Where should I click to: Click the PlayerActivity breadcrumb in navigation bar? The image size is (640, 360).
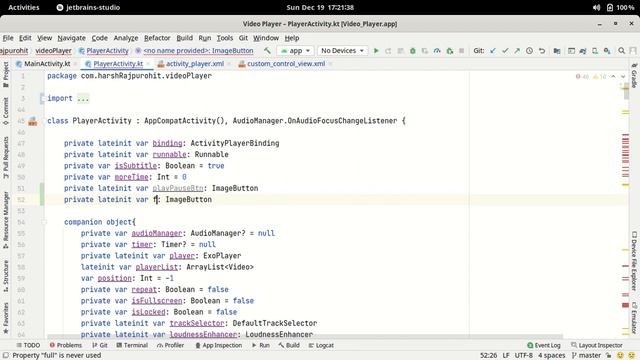(104, 51)
